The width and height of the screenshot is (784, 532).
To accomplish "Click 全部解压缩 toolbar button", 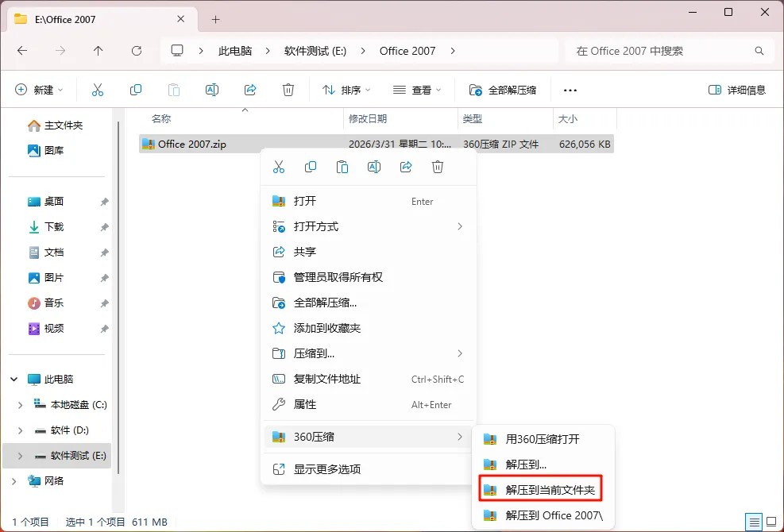I will click(x=503, y=90).
